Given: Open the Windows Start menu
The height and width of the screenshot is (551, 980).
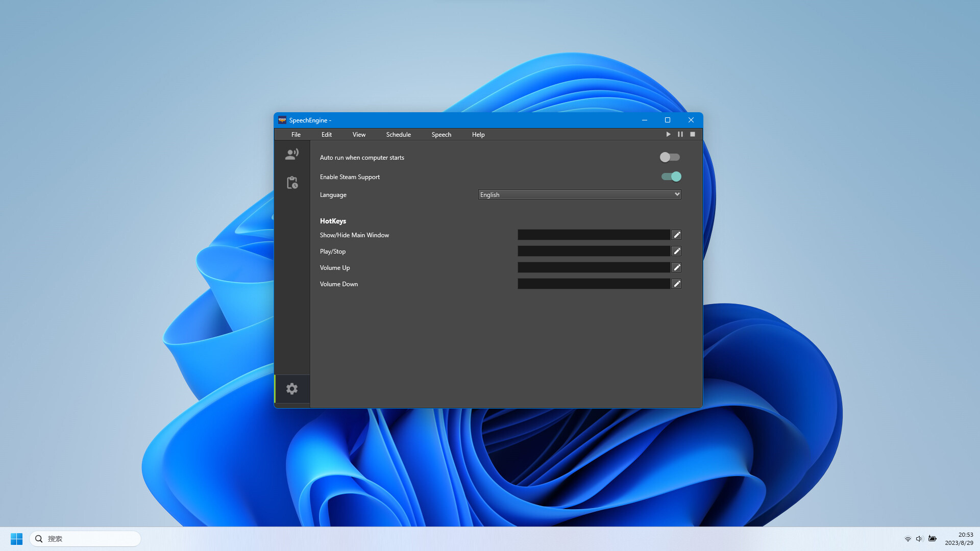Looking at the screenshot, I should (16, 538).
